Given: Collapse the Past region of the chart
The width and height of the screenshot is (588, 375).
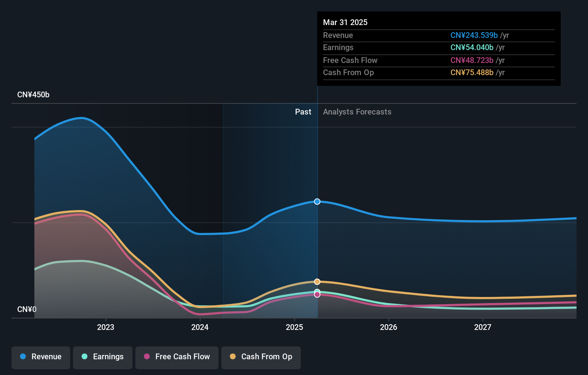Looking at the screenshot, I should click(x=303, y=112).
